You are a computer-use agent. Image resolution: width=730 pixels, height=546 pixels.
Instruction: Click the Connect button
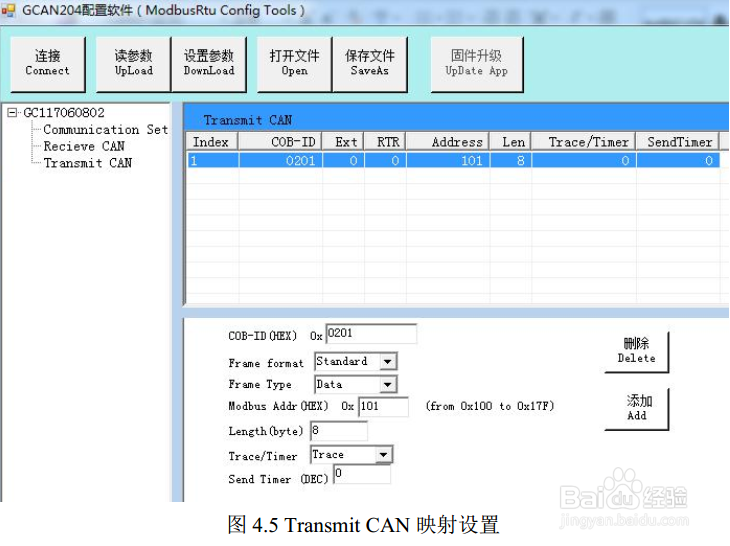47,64
